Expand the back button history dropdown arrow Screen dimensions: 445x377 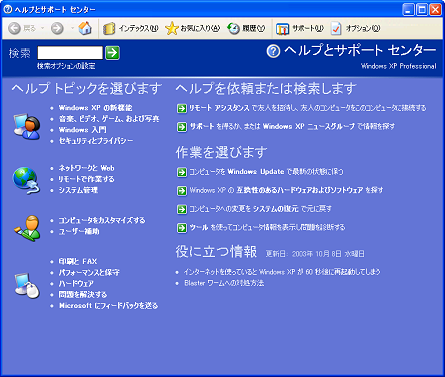(42, 29)
